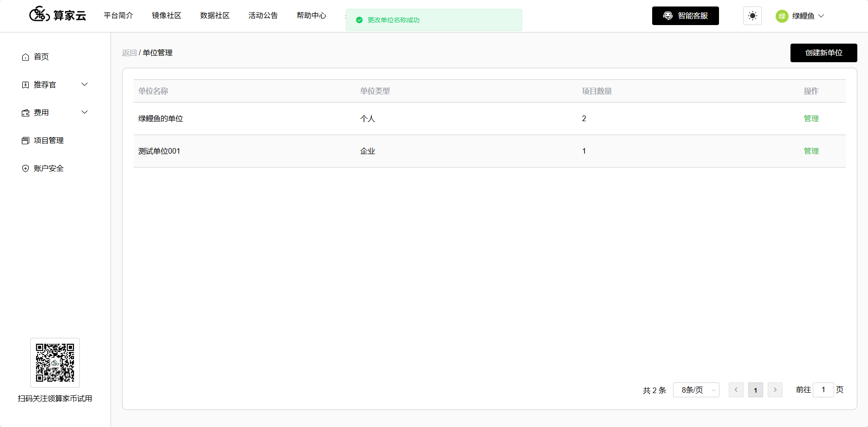Open 项目管理 in the sidebar
The width and height of the screenshot is (868, 427).
coord(49,140)
